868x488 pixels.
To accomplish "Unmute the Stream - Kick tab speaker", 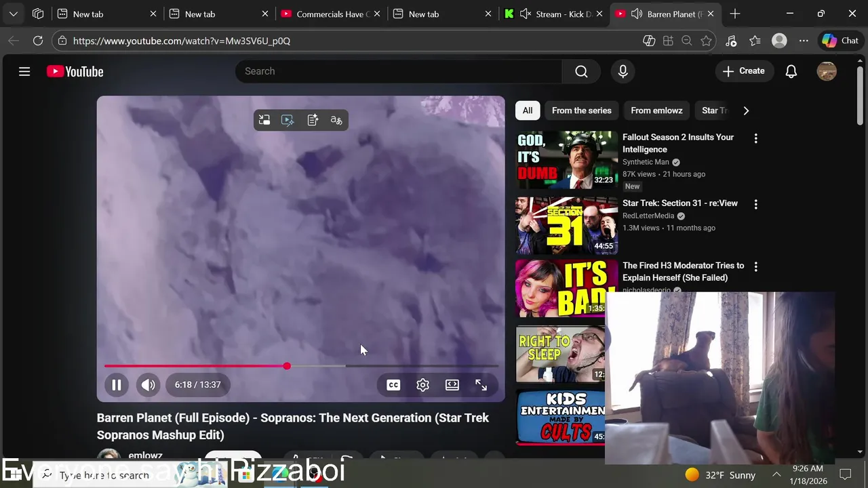I will click(525, 14).
